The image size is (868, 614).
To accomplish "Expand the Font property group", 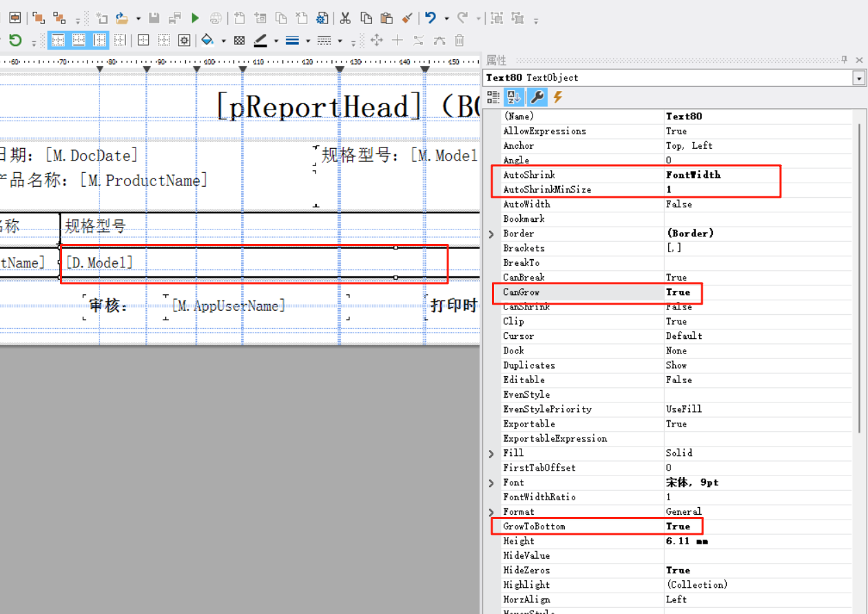I will (491, 483).
